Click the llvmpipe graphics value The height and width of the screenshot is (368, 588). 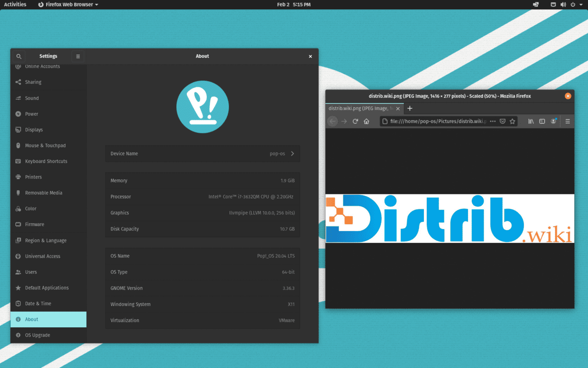pyautogui.click(x=262, y=213)
